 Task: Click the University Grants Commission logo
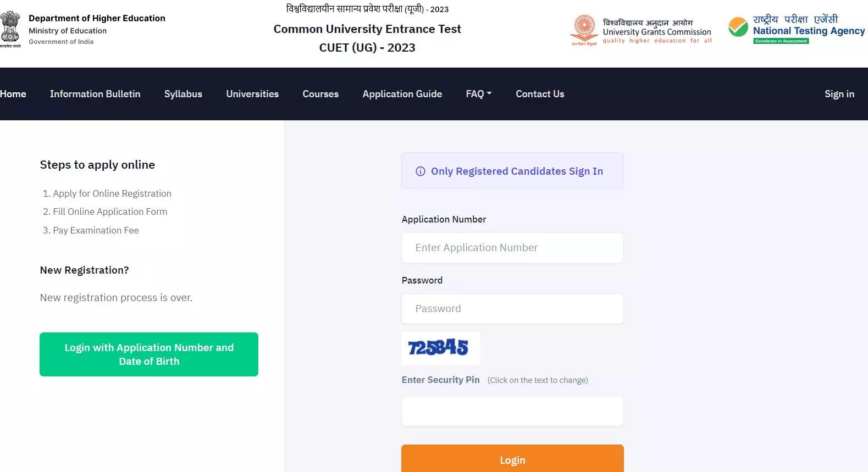coord(641,30)
